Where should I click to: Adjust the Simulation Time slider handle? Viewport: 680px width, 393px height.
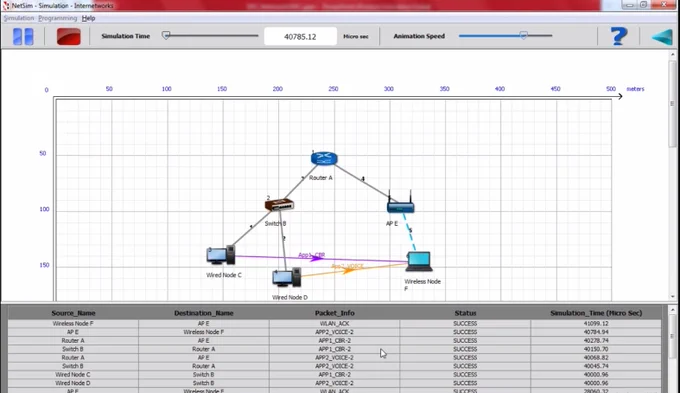[x=166, y=36]
